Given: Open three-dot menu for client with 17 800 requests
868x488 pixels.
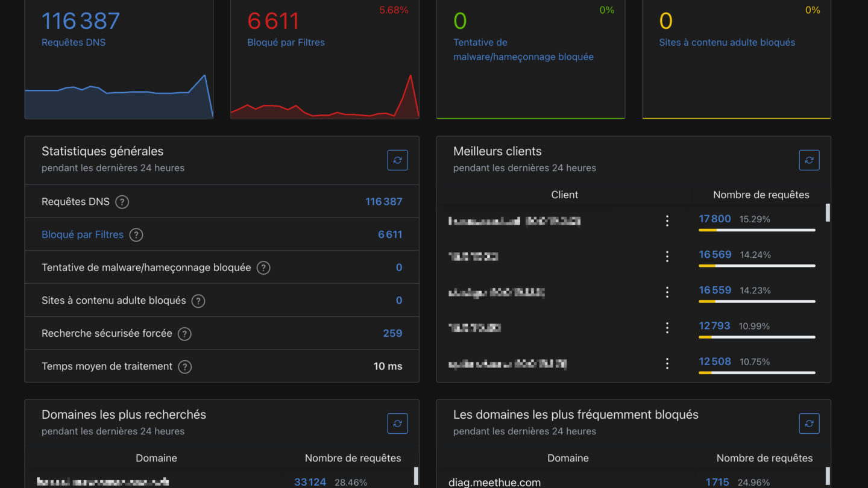Looking at the screenshot, I should click(x=667, y=221).
